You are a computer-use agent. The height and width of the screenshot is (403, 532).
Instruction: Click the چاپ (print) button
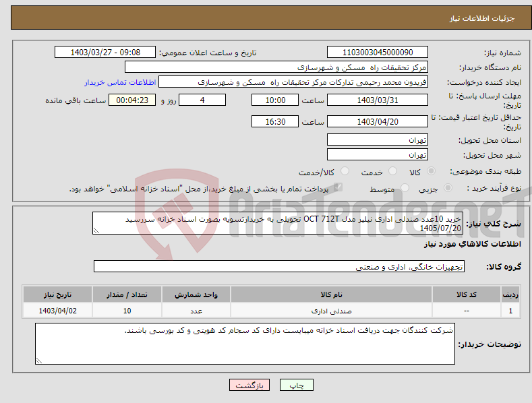pos(296,385)
